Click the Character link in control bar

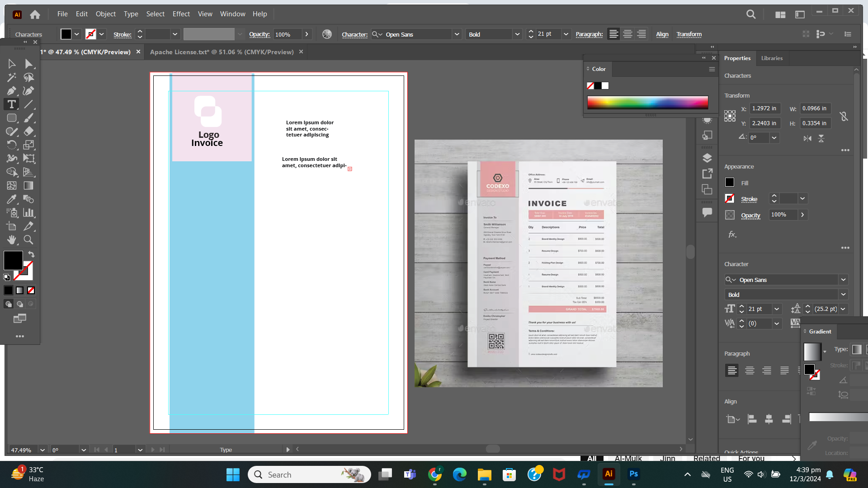(x=354, y=34)
